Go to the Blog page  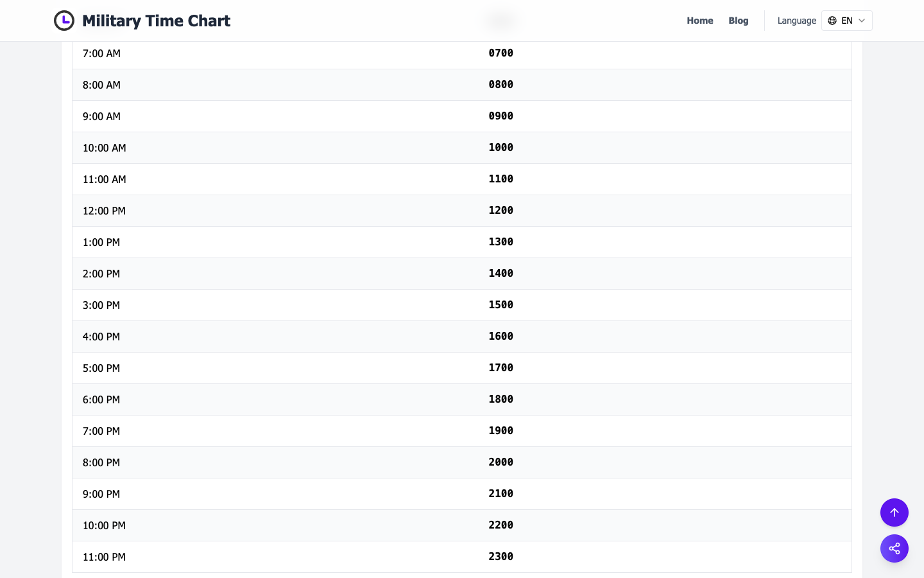(739, 21)
